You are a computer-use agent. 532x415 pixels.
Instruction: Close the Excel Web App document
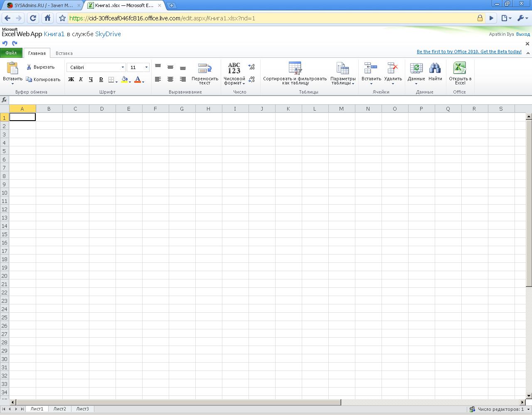pos(527,44)
